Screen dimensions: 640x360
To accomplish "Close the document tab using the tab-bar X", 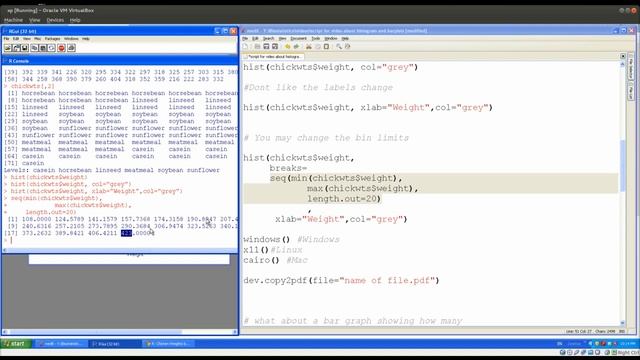I will tap(623, 56).
